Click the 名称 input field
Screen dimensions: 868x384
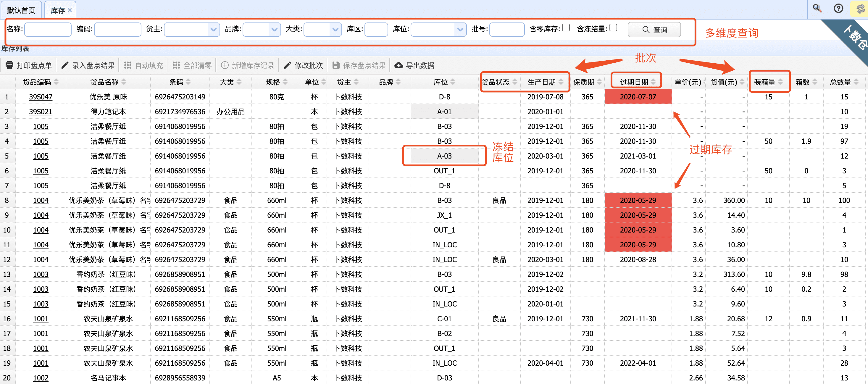pyautogui.click(x=48, y=29)
